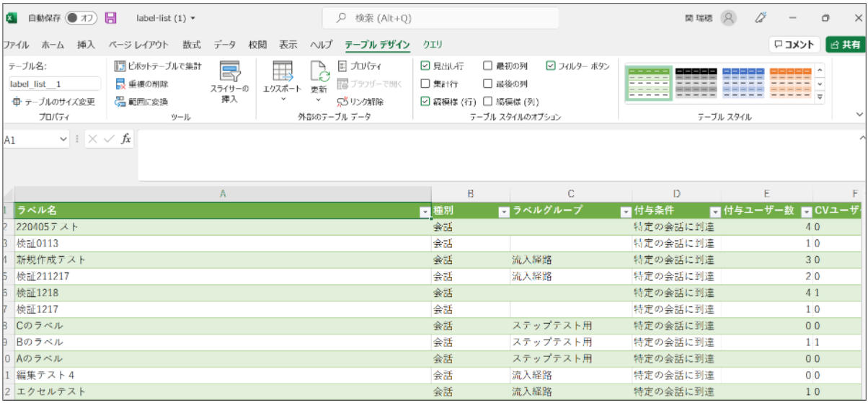Click Summarize with PivotTable icon

pos(120,66)
